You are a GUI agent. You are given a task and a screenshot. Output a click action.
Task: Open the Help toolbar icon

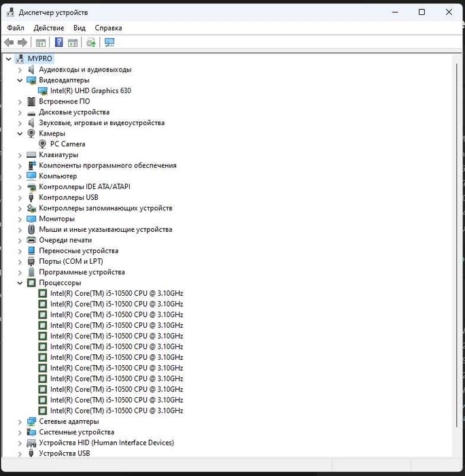59,42
